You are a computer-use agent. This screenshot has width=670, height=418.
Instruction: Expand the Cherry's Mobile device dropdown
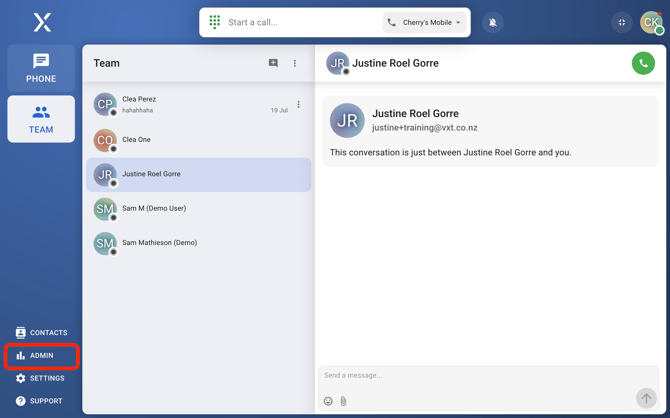[425, 22]
